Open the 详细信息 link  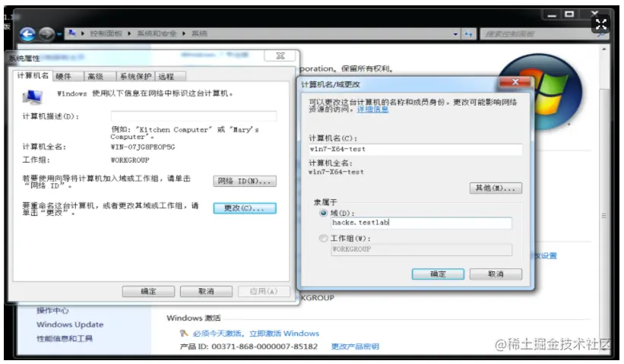click(372, 109)
